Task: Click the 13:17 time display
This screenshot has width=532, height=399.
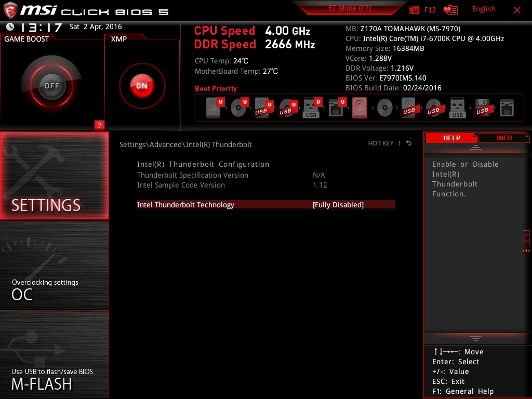Action: 42,27
